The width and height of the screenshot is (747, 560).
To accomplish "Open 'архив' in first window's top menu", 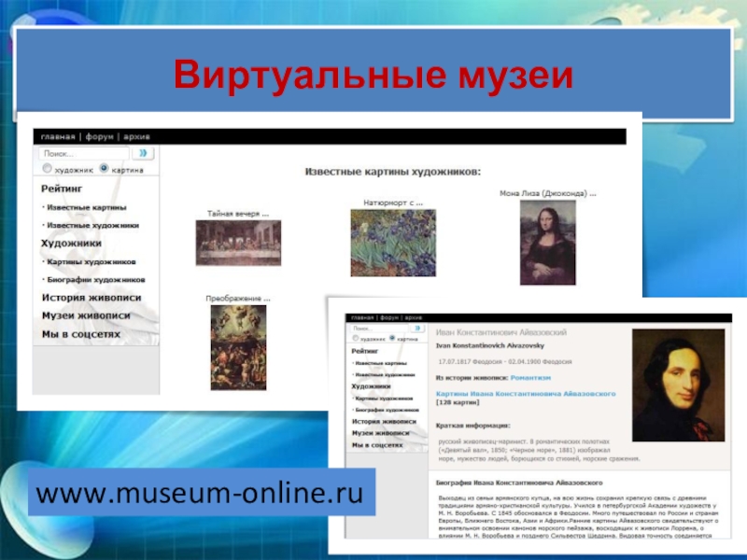I will (136, 136).
